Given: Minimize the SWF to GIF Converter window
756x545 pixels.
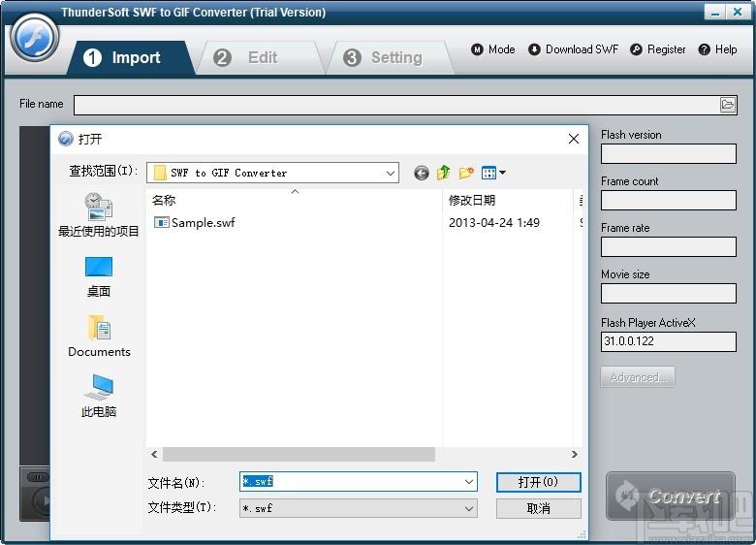Looking at the screenshot, I should (x=714, y=12).
